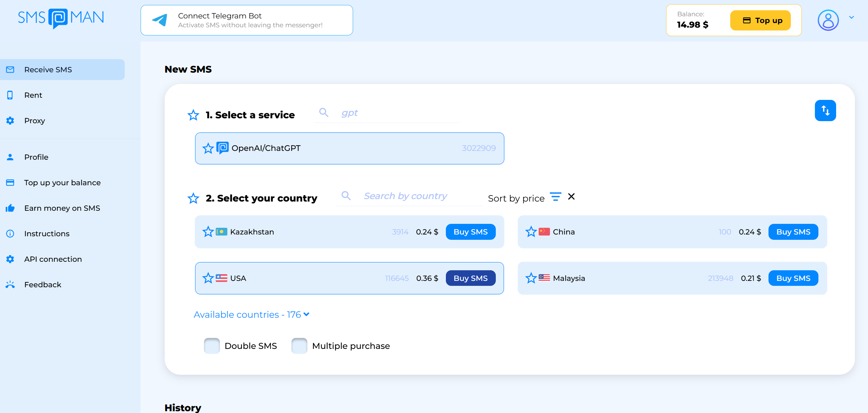Click the 14.98 $ balance amount
The height and width of the screenshot is (413, 868).
coord(692,24)
